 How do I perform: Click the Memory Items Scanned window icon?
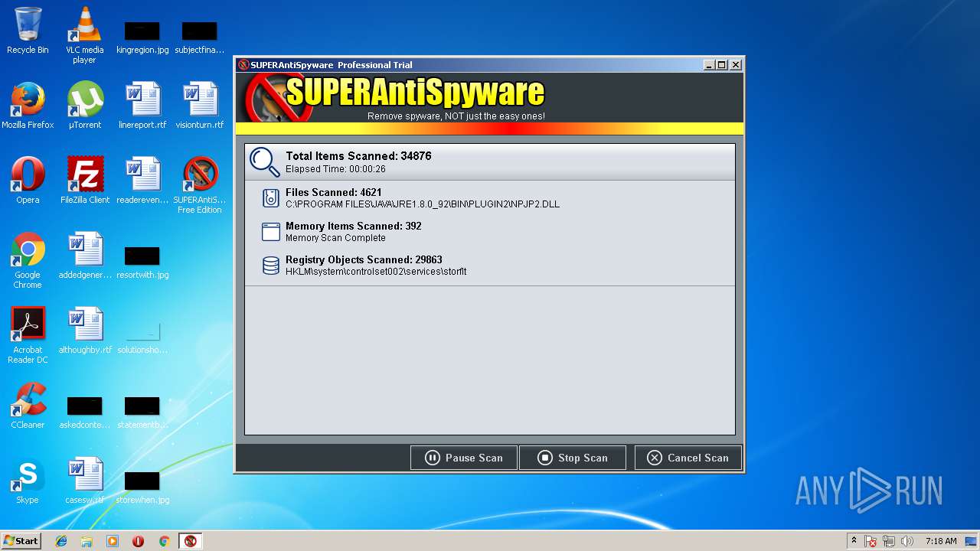(x=270, y=232)
